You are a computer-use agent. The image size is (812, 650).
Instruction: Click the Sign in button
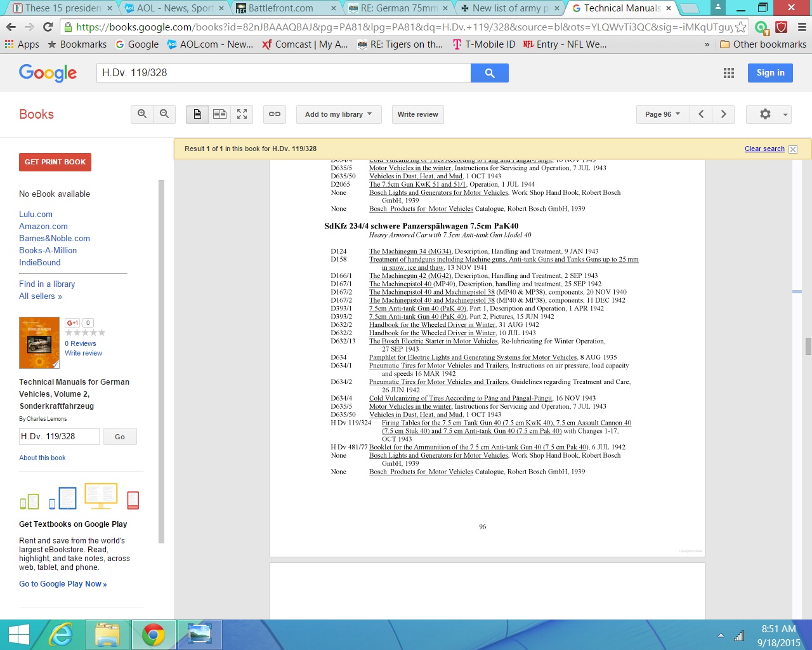770,73
